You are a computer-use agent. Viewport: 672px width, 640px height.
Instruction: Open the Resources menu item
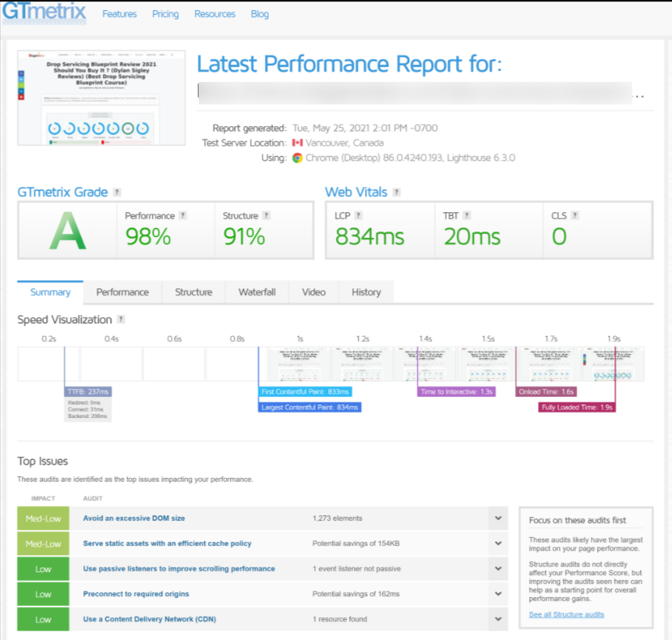click(x=214, y=14)
